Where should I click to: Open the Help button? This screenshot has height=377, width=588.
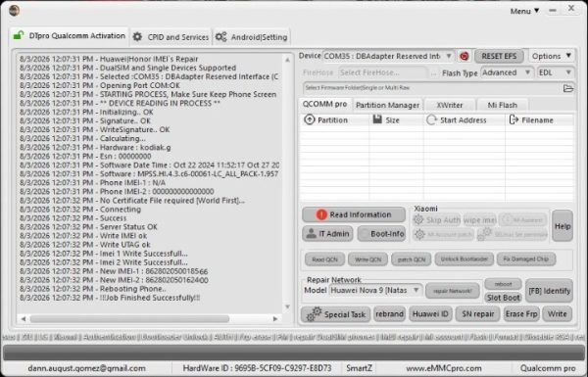[x=563, y=226]
